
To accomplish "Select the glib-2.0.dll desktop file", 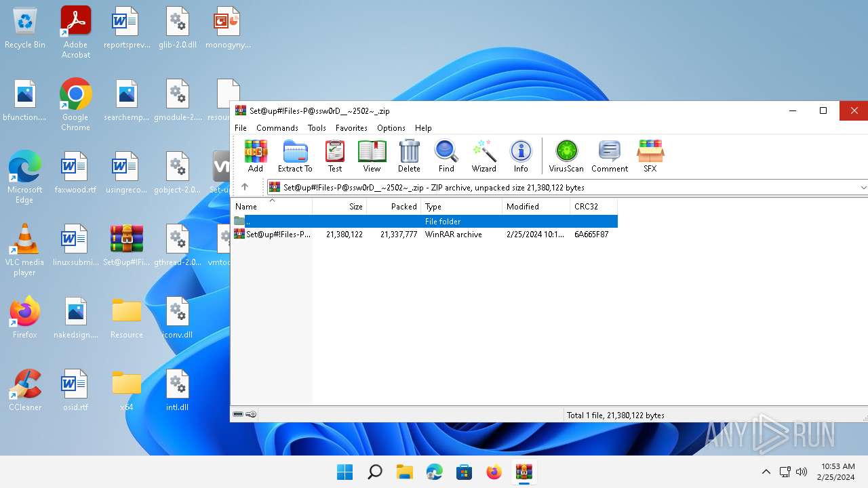I will click(177, 28).
